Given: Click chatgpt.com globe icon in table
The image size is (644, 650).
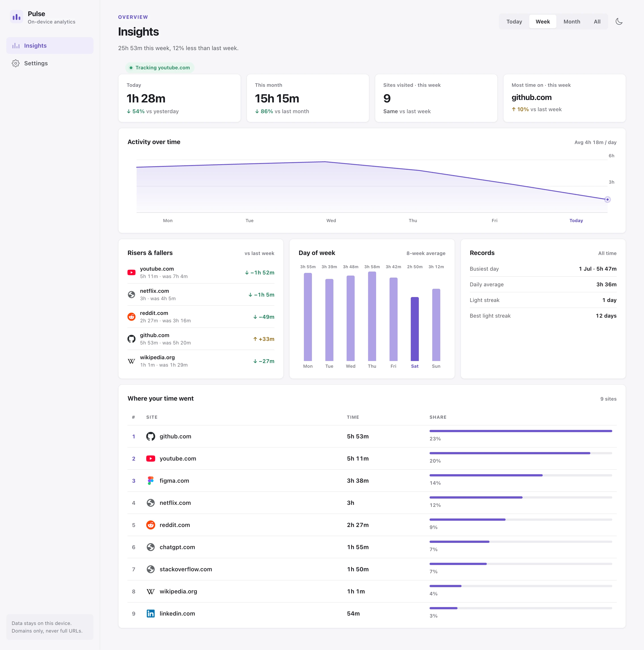Looking at the screenshot, I should point(151,547).
